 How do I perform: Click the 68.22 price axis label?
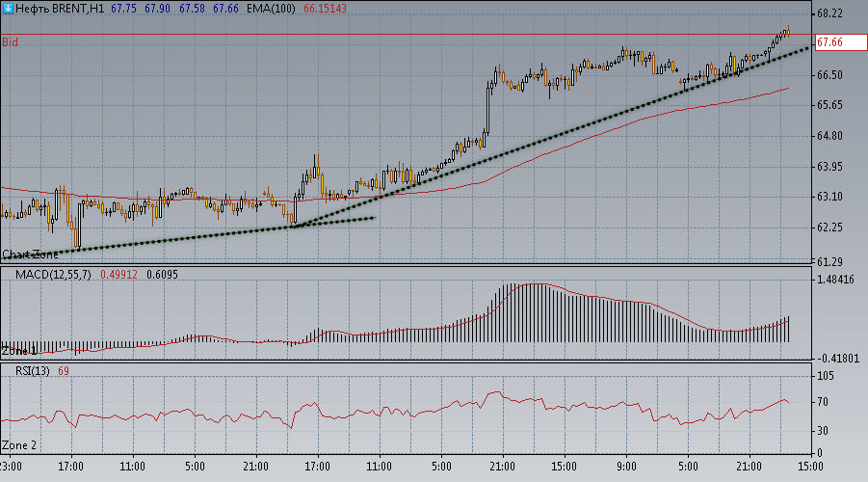pos(829,13)
